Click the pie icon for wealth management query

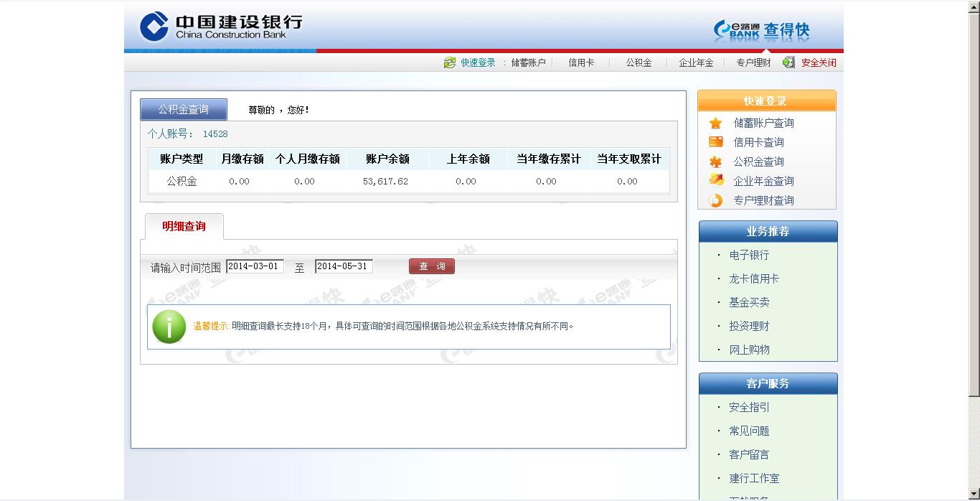click(715, 200)
